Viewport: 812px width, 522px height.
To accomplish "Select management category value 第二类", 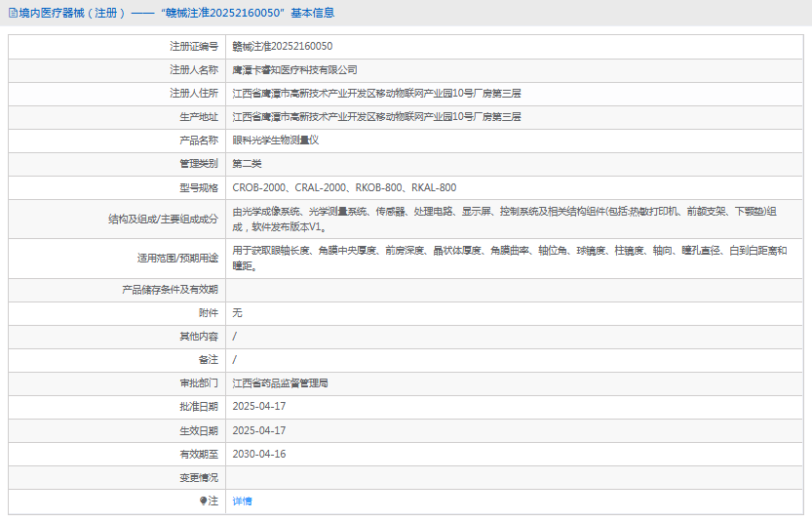I will click(247, 164).
